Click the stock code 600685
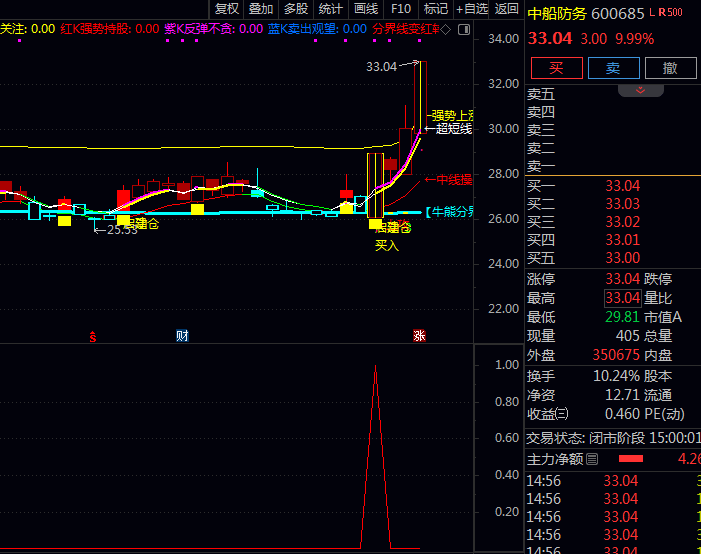Screen dimensions: 701x554 617,13
